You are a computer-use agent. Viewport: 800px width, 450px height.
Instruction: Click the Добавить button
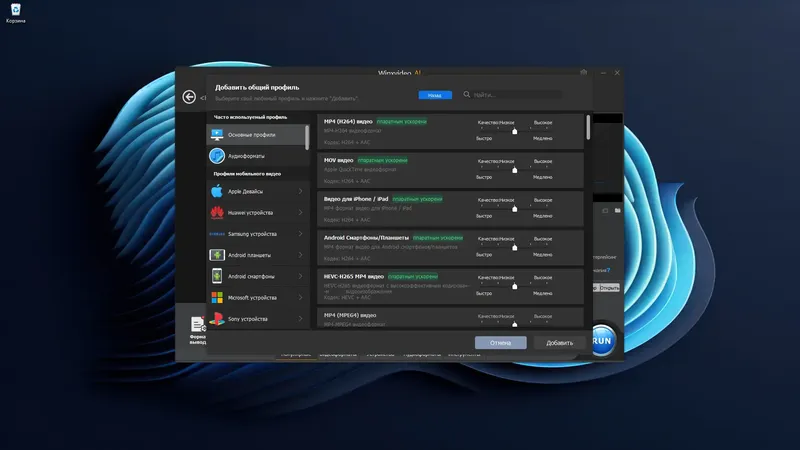[559, 343]
